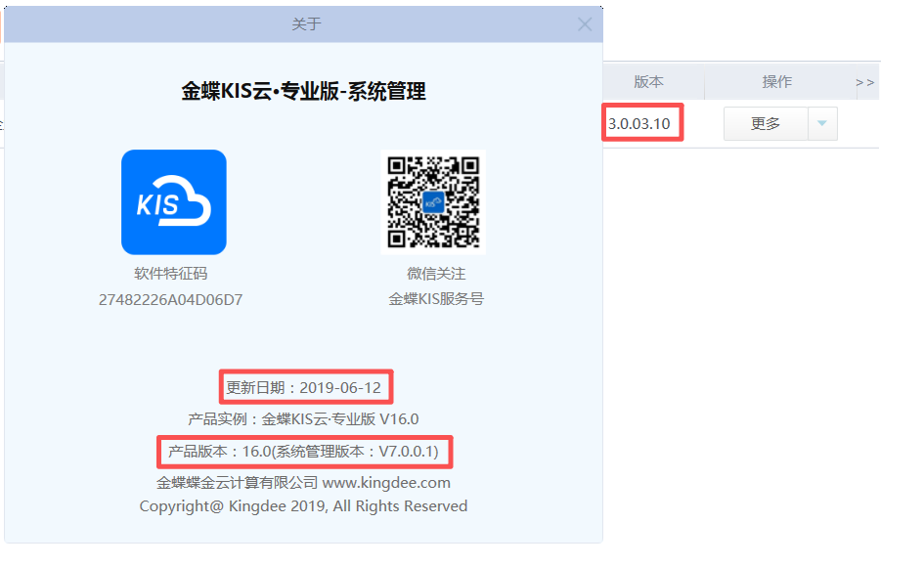Click the blue KIS cloud logo
This screenshot has height=567, width=924.
174,202
